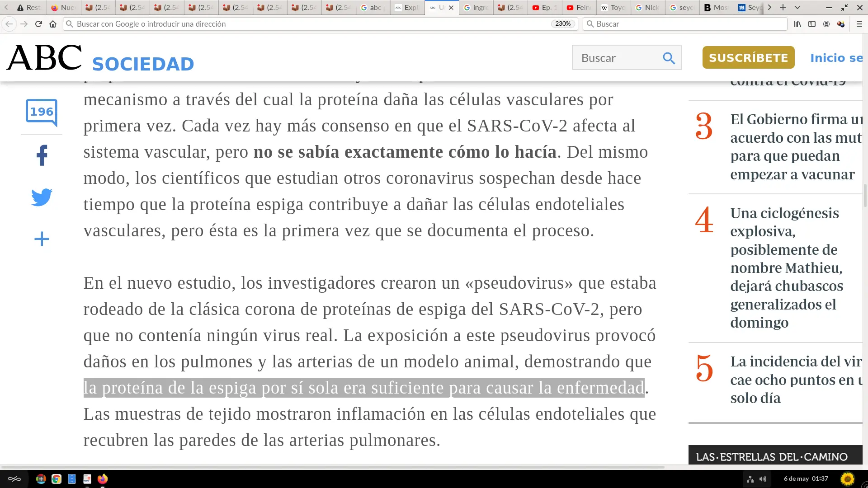
Task: Click the 'Inicio se' login link
Action: coord(836,58)
